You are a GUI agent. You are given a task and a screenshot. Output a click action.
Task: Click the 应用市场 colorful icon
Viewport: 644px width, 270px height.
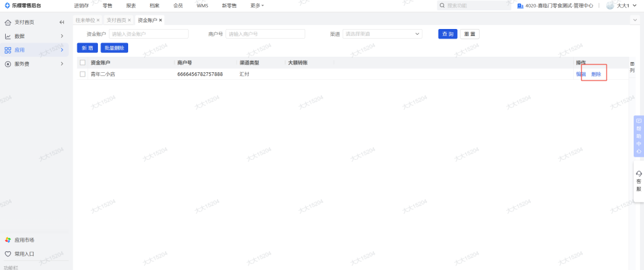pos(8,240)
